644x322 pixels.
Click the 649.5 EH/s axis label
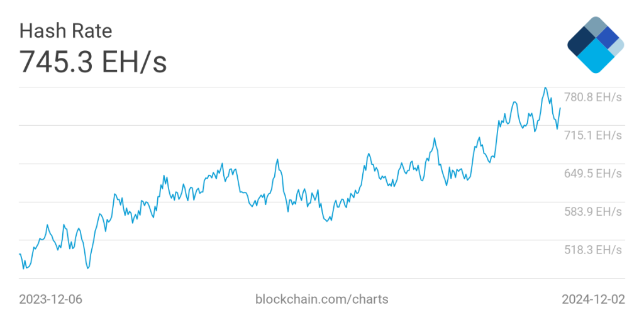(593, 174)
